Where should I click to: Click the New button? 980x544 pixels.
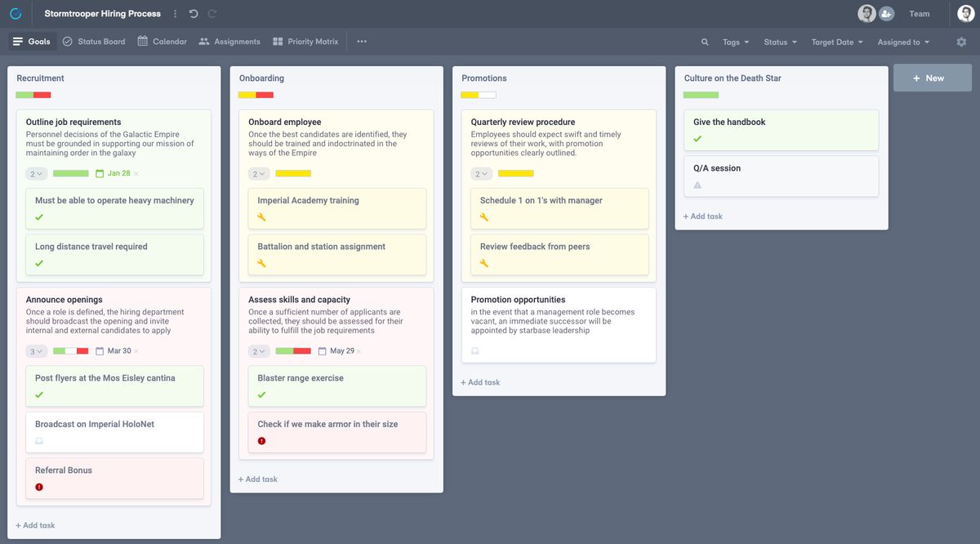tap(932, 78)
